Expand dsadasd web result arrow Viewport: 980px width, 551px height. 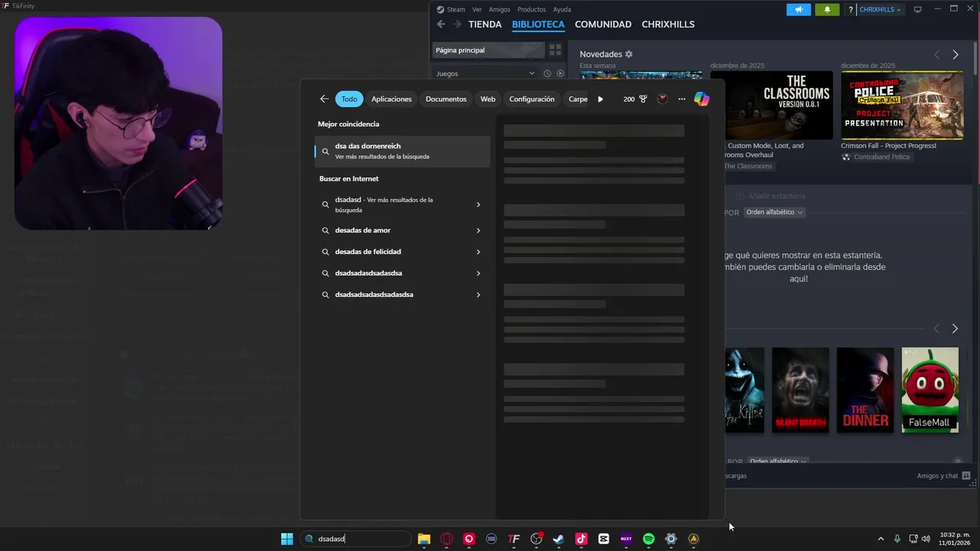point(479,204)
